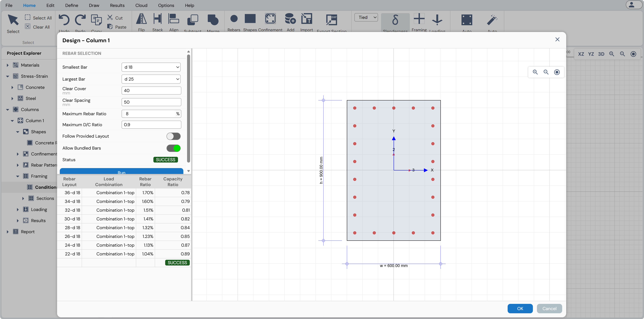Open the Edit menu
Screen dimensions: 644x319
50,5
